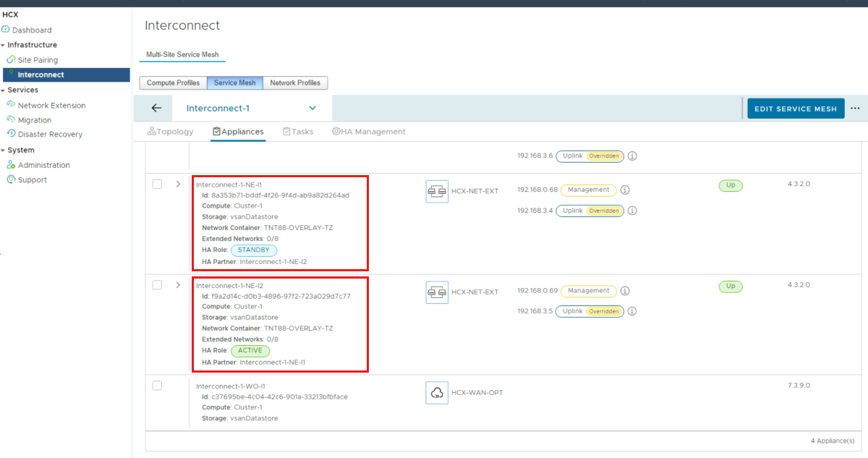The image size is (868, 458).
Task: Click the Management tag for 192.168.0.68
Action: click(x=588, y=190)
